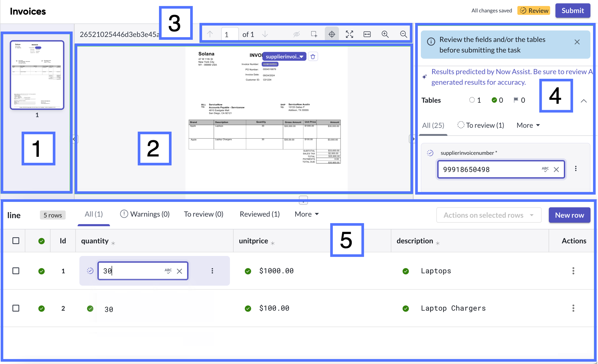Clear row 1 quantity value with X

click(180, 271)
